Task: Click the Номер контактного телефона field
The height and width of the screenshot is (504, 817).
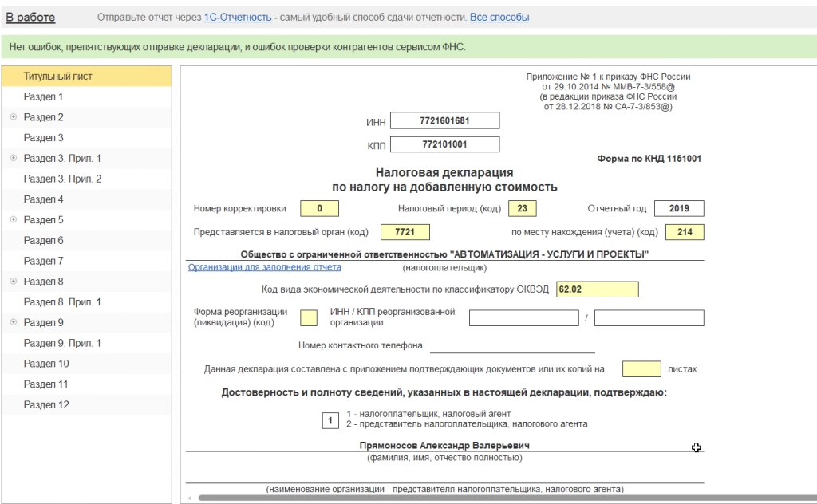Action: pyautogui.click(x=512, y=345)
